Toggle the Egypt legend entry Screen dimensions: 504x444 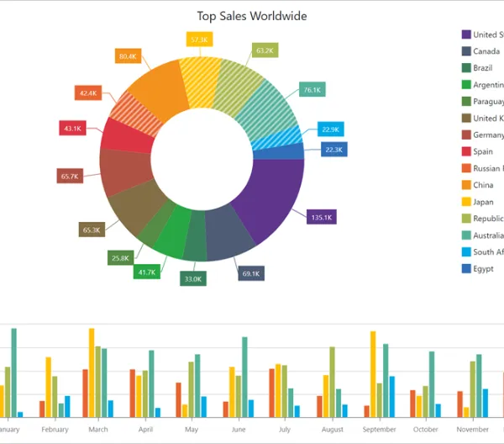click(x=478, y=268)
